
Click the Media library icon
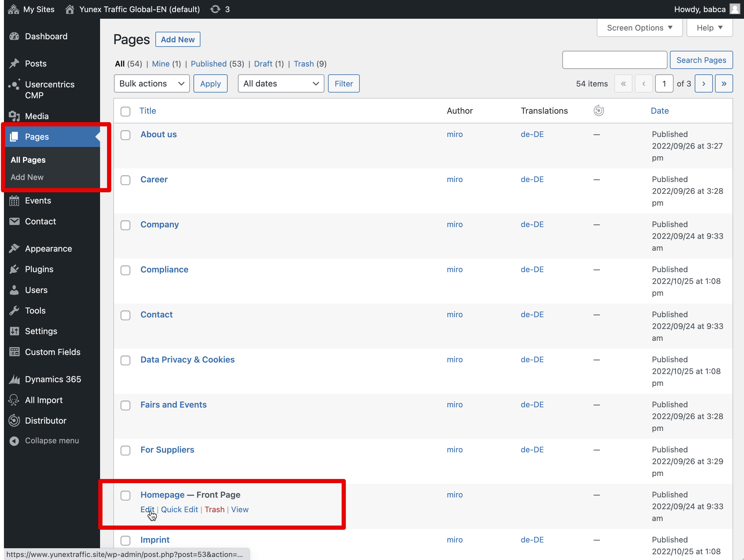(14, 116)
